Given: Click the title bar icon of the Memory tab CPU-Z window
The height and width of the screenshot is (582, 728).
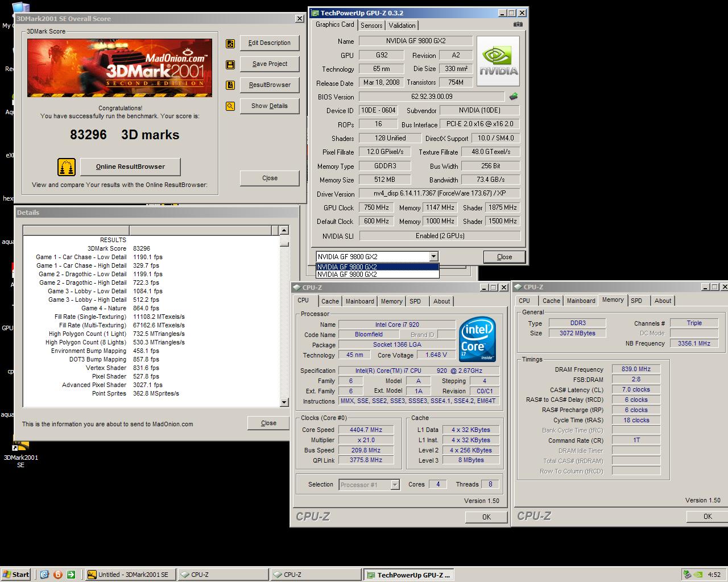Looking at the screenshot, I should [x=518, y=287].
